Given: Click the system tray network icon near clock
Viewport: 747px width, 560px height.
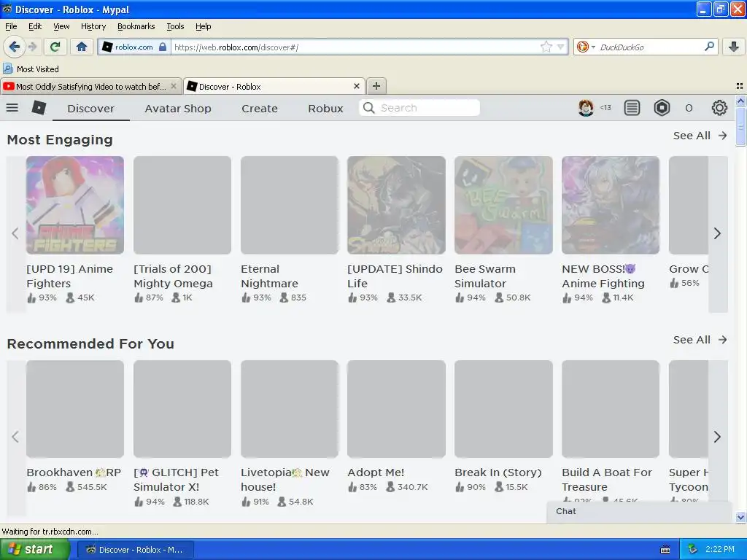Looking at the screenshot, I should [693, 549].
